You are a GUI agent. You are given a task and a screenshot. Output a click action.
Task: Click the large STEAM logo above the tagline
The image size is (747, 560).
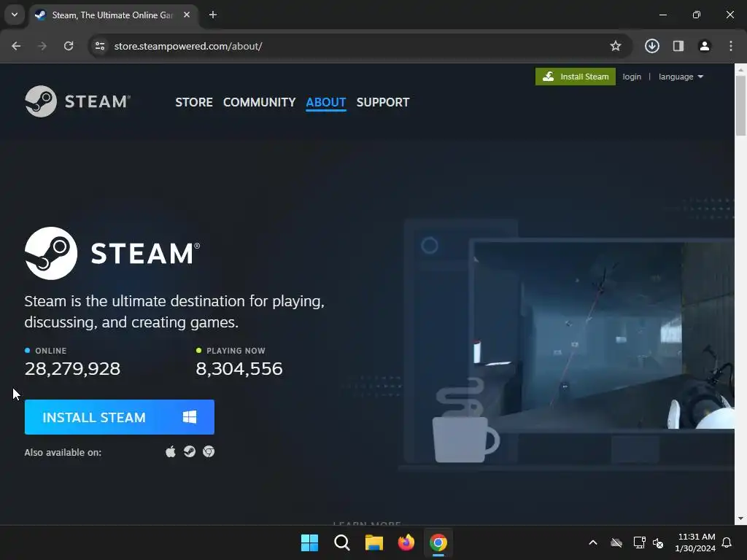click(112, 253)
